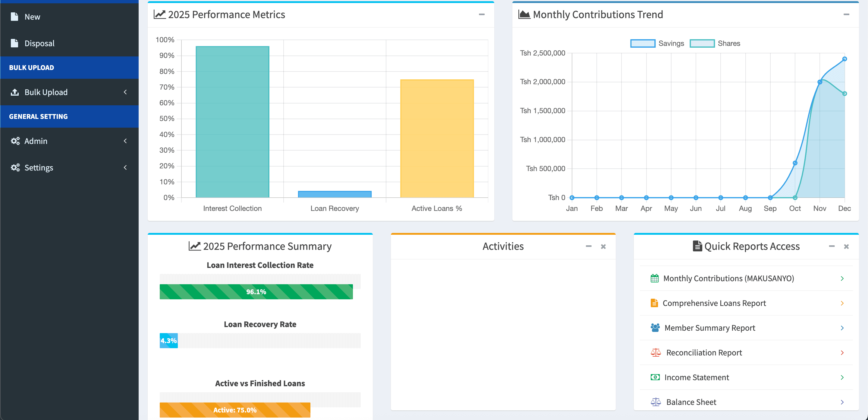Viewport: 868px width, 420px height.
Task: Click the BULK UPLOAD section header
Action: [31, 67]
